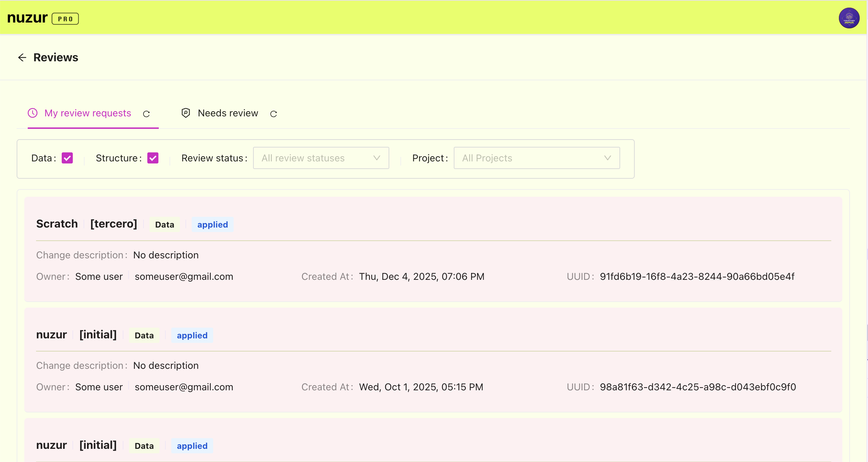The width and height of the screenshot is (868, 462).
Task: Refresh the Needs review list
Action: click(274, 114)
